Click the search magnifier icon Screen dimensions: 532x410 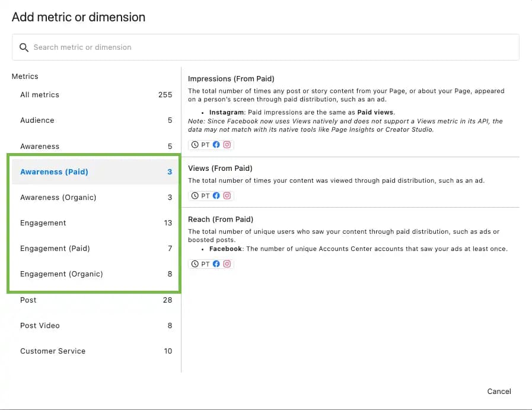click(x=24, y=47)
